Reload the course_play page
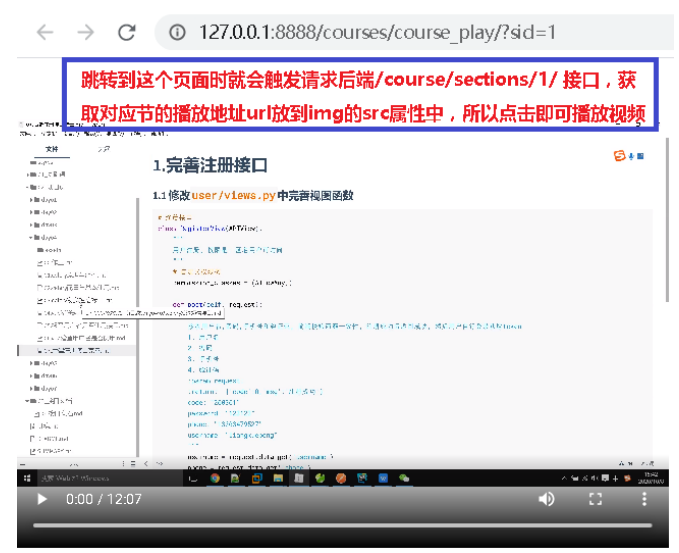 [x=127, y=32]
